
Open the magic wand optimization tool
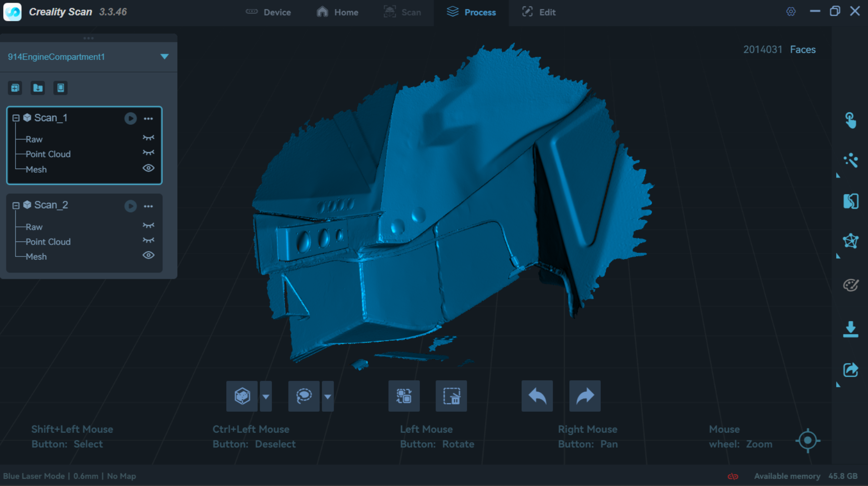click(x=850, y=160)
